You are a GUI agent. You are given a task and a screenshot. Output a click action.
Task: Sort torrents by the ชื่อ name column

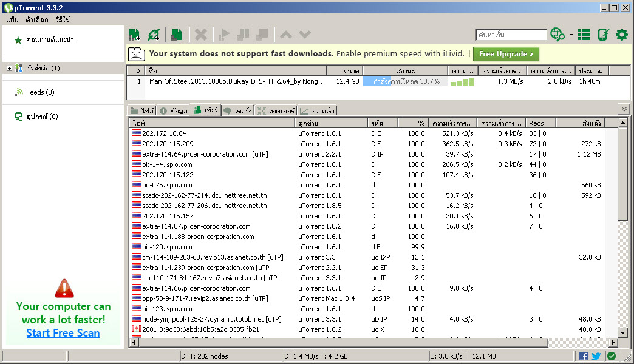(236, 71)
